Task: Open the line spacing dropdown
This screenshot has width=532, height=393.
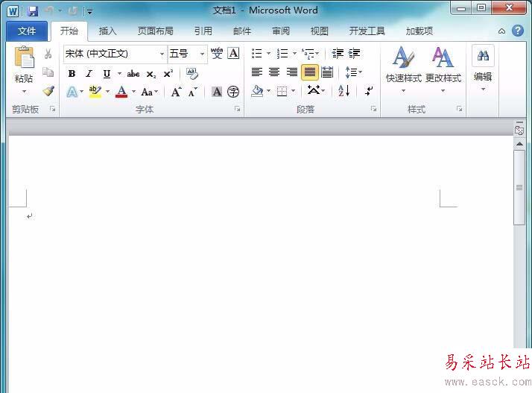Action: [353, 72]
